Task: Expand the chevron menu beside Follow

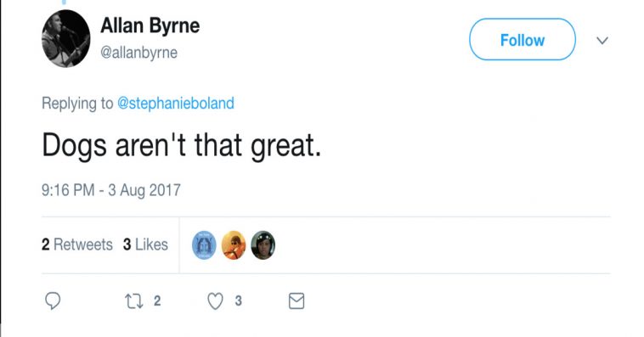Action: click(602, 40)
